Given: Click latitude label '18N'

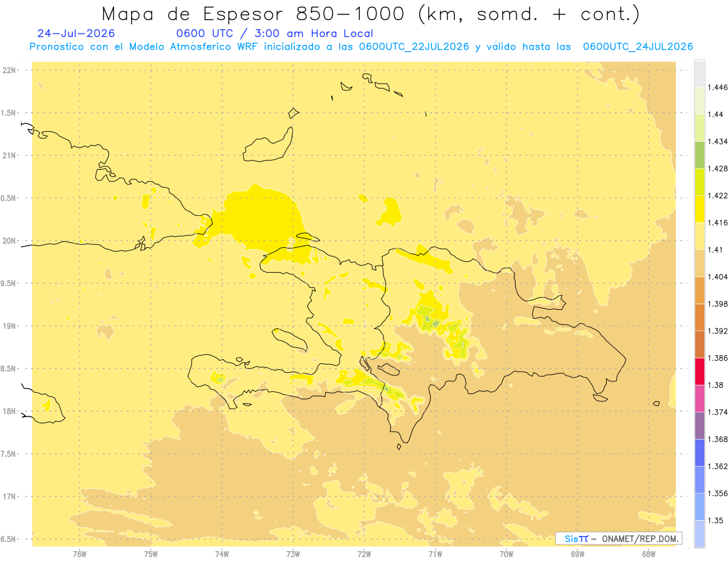Looking at the screenshot, I should (x=9, y=411).
